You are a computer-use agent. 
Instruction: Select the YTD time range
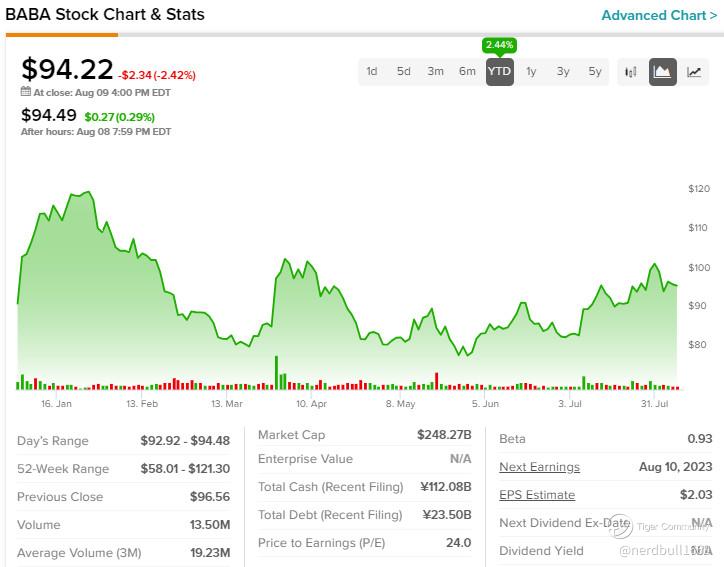[x=500, y=72]
